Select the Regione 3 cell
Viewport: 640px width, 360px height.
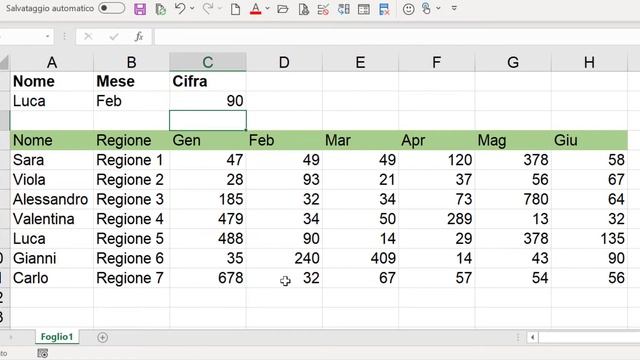tap(131, 199)
